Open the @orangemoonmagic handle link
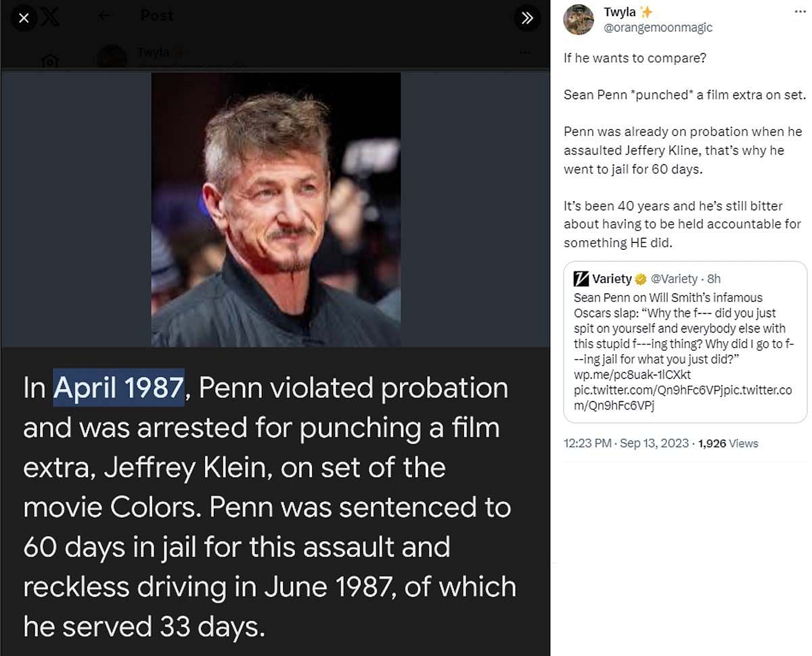The width and height of the screenshot is (812, 656). click(658, 28)
